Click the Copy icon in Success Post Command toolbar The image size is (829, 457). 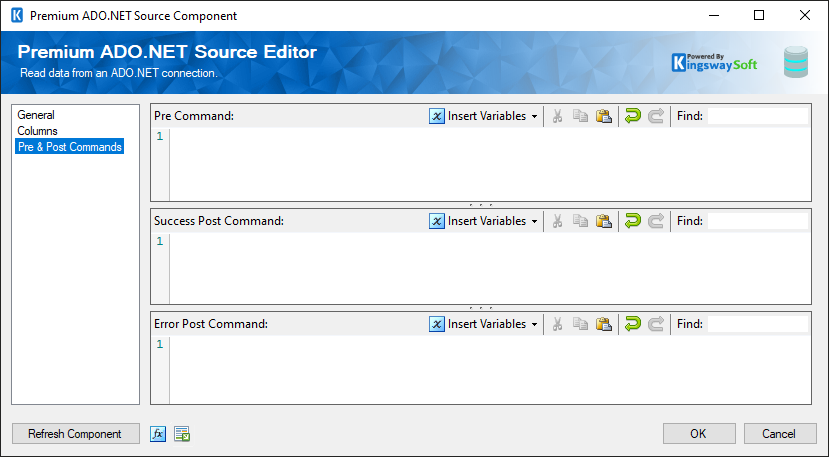coord(580,221)
